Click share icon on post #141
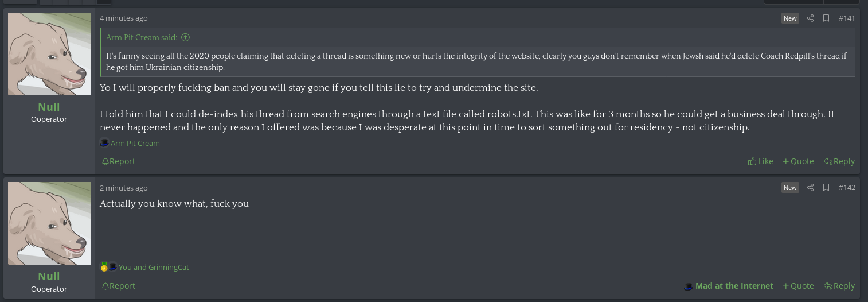 click(x=810, y=18)
